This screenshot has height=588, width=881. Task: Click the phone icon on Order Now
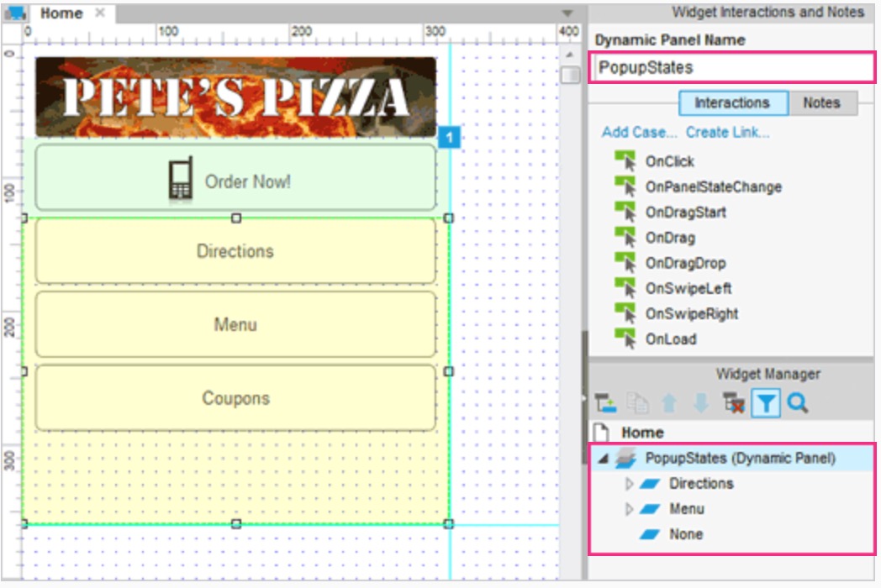coord(181,179)
